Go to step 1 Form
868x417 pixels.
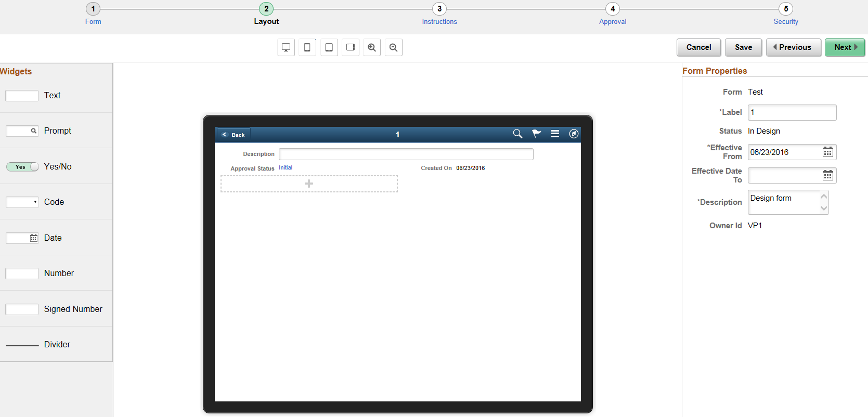click(93, 14)
